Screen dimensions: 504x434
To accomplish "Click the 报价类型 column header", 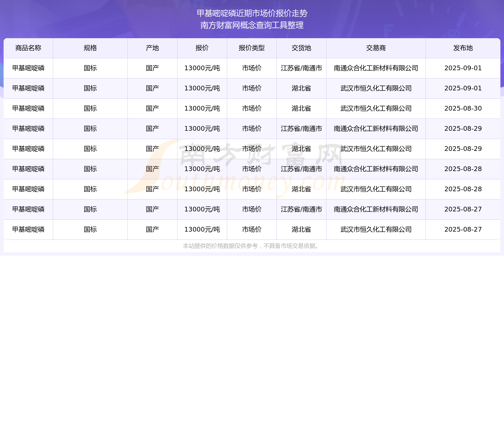I will (252, 48).
